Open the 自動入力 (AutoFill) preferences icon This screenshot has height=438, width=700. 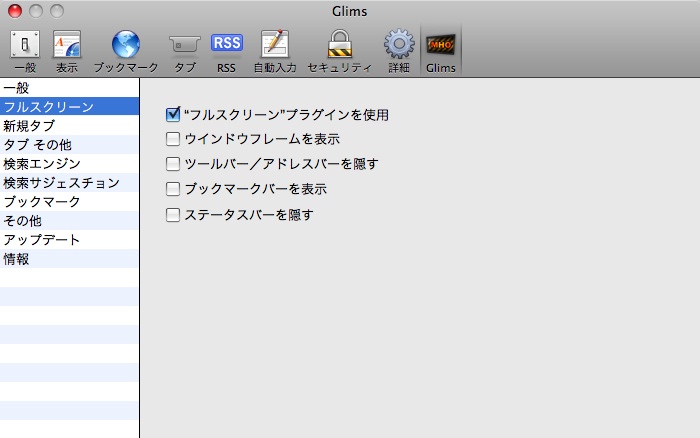coord(275,44)
